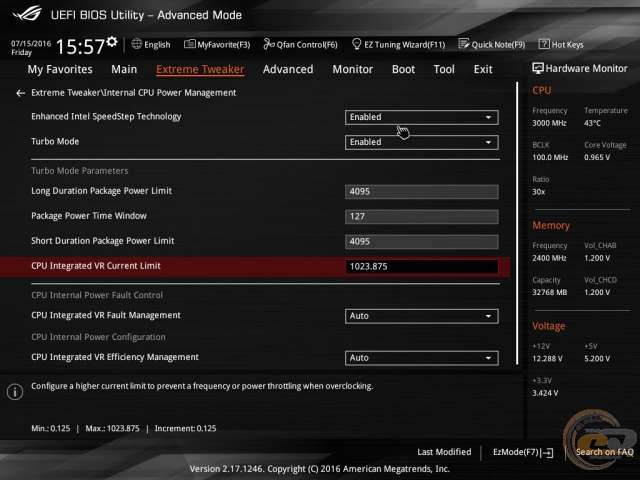Open Enhanced Intel SpeedStep Technology dropdown

tap(422, 117)
